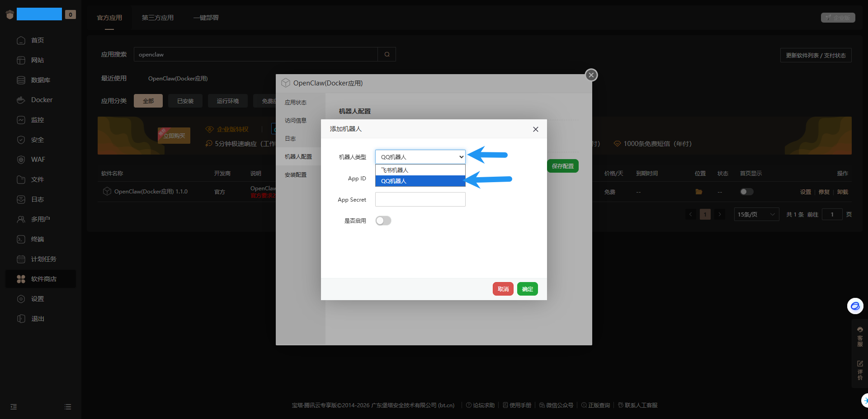The width and height of the screenshot is (868, 419).
Task: Click the Docker icon in sidebar
Action: [21, 100]
